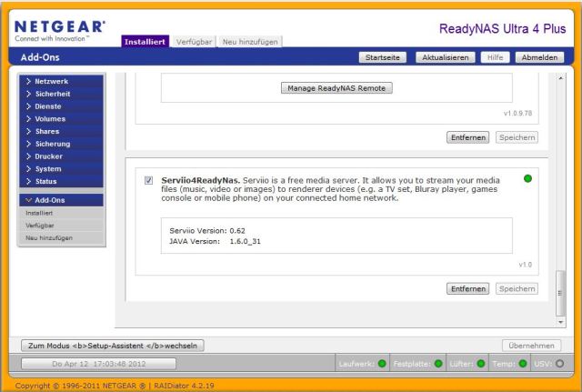582x392 pixels.
Task: Click the Serviio4ReadyNas bold title
Action: 201,180
